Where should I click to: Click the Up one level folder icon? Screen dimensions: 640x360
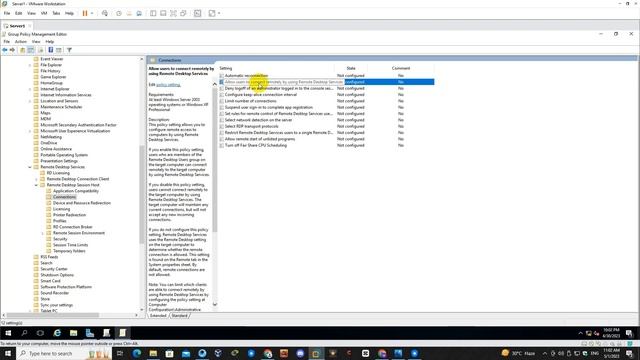pyautogui.click(x=22, y=50)
